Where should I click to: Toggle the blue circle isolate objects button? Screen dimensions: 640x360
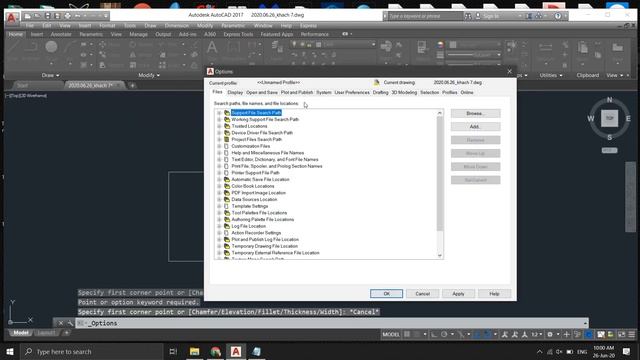click(589, 334)
